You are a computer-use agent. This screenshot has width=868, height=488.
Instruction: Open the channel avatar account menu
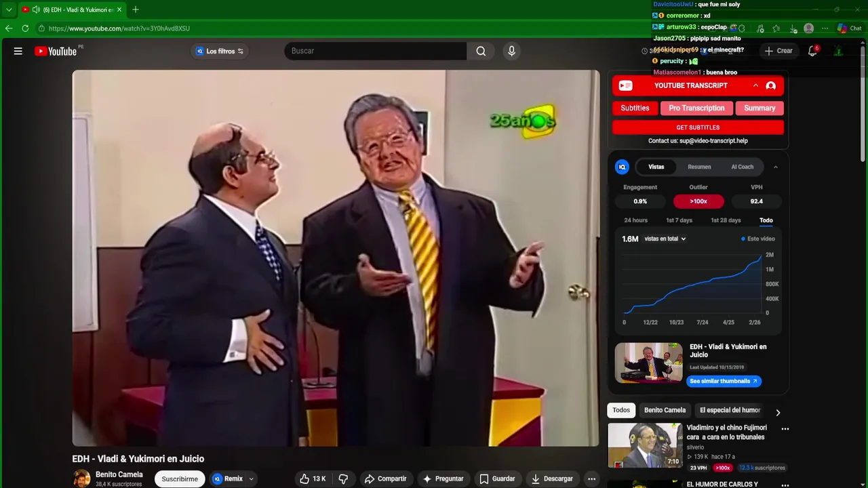coord(839,51)
